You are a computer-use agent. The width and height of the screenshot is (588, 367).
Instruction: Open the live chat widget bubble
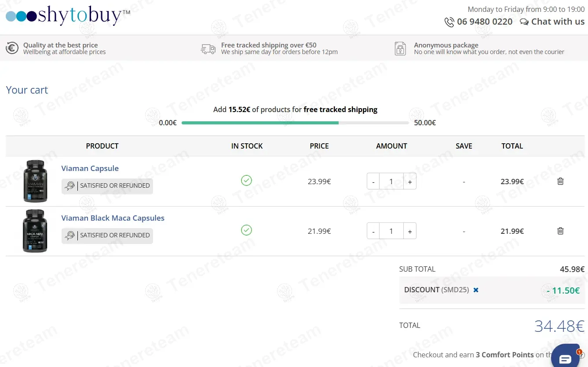(x=566, y=357)
